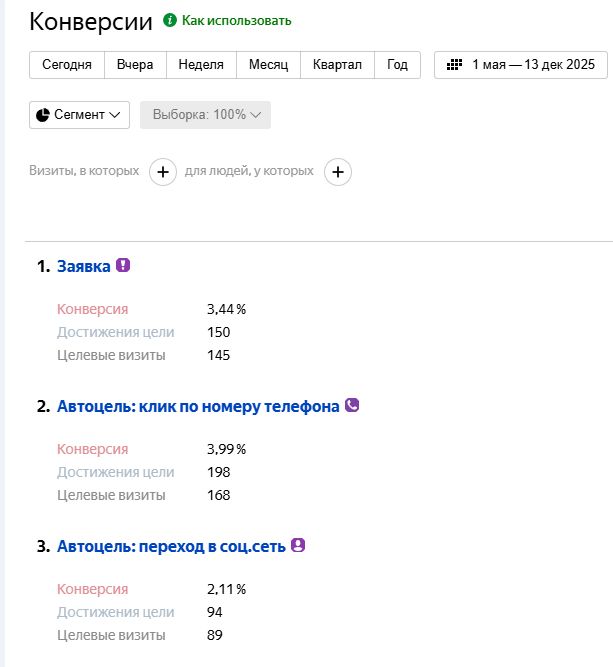Open the calendar icon date picker
The width and height of the screenshot is (613, 667).
[454, 65]
